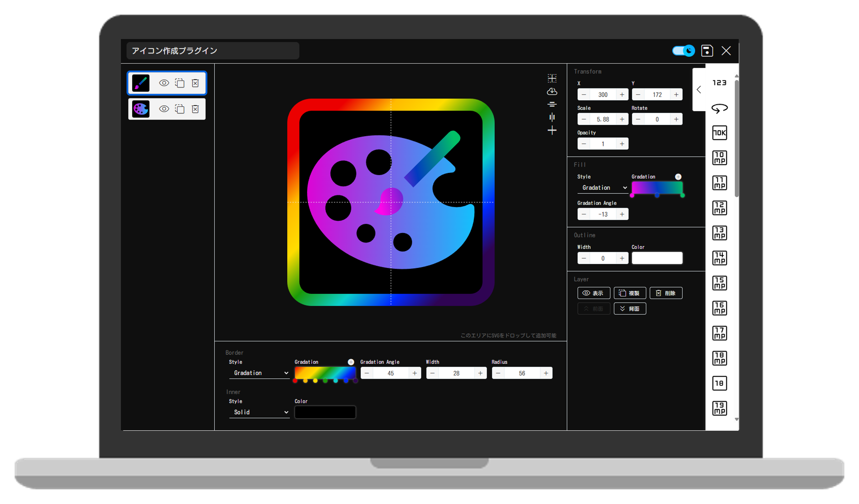
Task: Click the 背面 send backward button
Action: point(630,309)
